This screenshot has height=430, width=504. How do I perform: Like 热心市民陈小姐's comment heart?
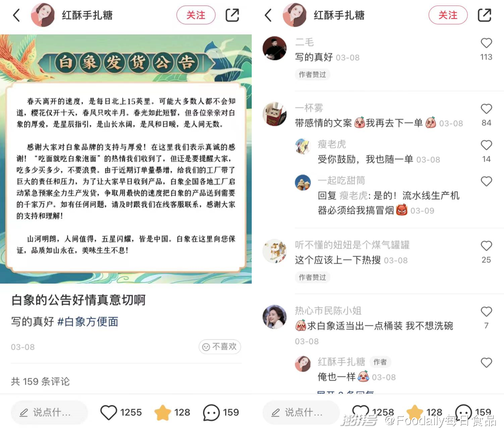pos(487,311)
